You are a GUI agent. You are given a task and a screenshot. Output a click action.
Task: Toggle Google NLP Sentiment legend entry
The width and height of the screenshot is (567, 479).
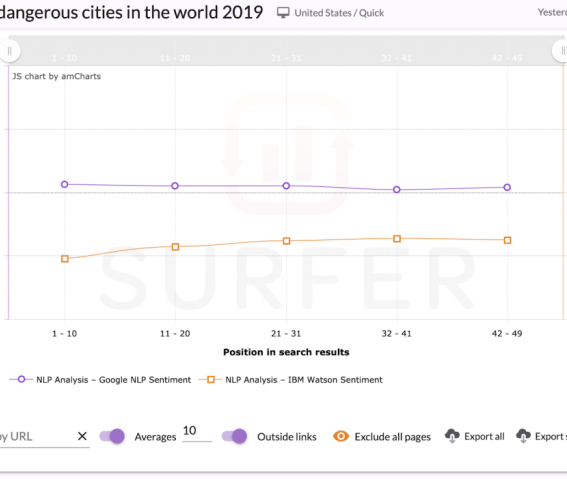tap(100, 380)
